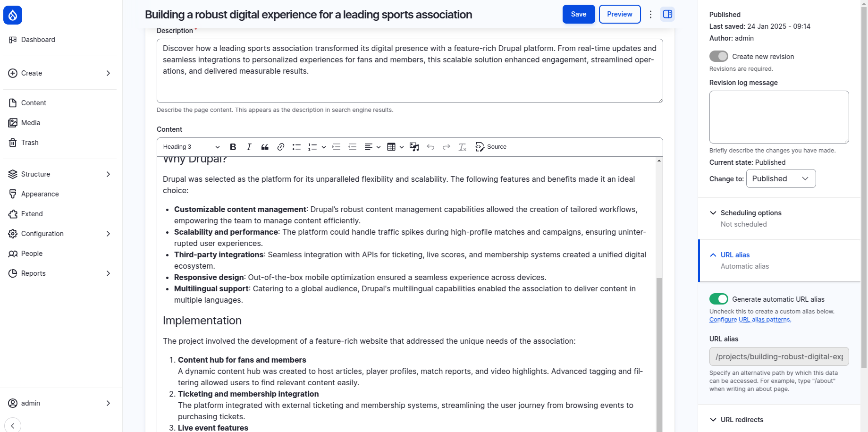Click the 'Responsive design' bullet text
The width and height of the screenshot is (868, 432).
pyautogui.click(x=209, y=277)
